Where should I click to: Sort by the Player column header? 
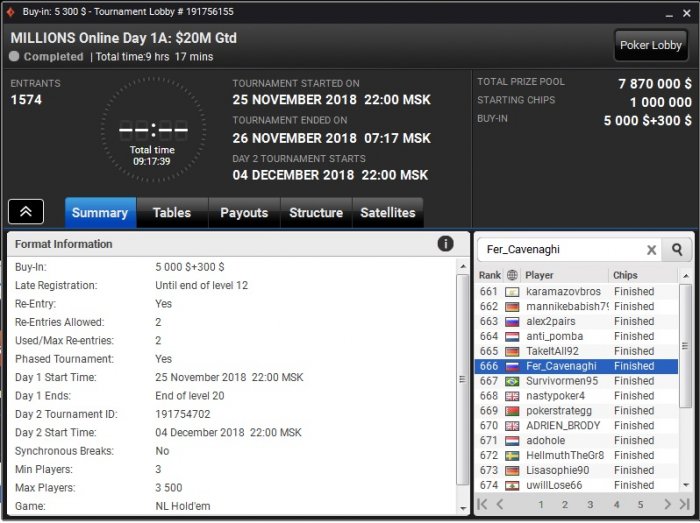(565, 275)
